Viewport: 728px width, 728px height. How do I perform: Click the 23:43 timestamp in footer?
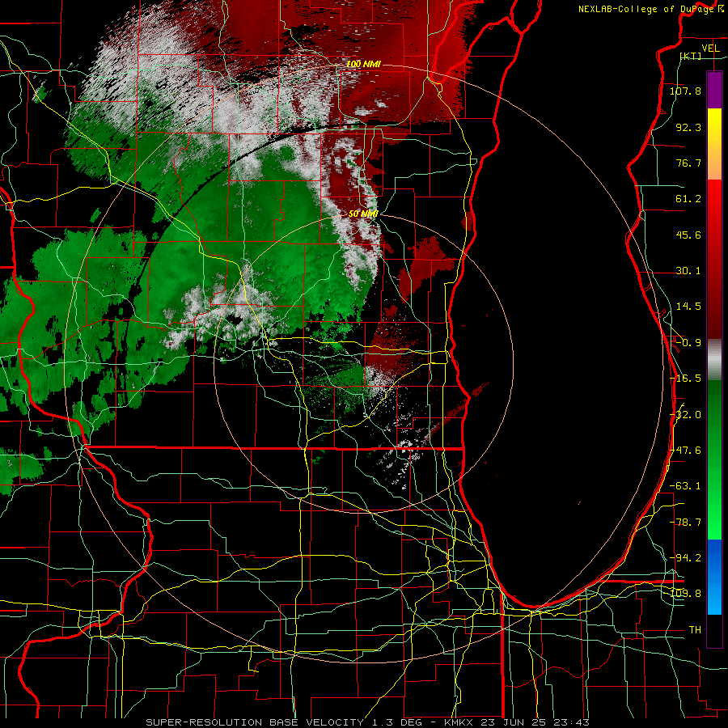pos(573,722)
